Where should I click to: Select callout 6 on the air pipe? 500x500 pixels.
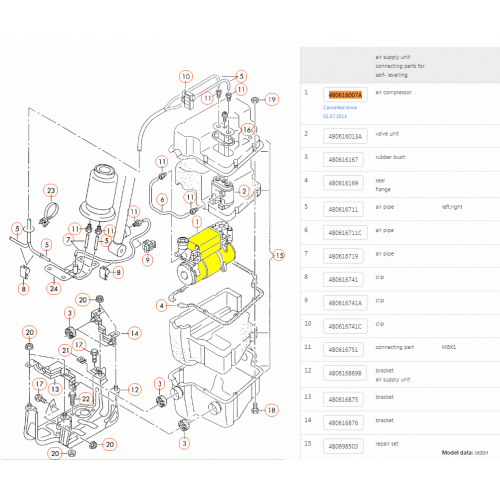point(162,200)
